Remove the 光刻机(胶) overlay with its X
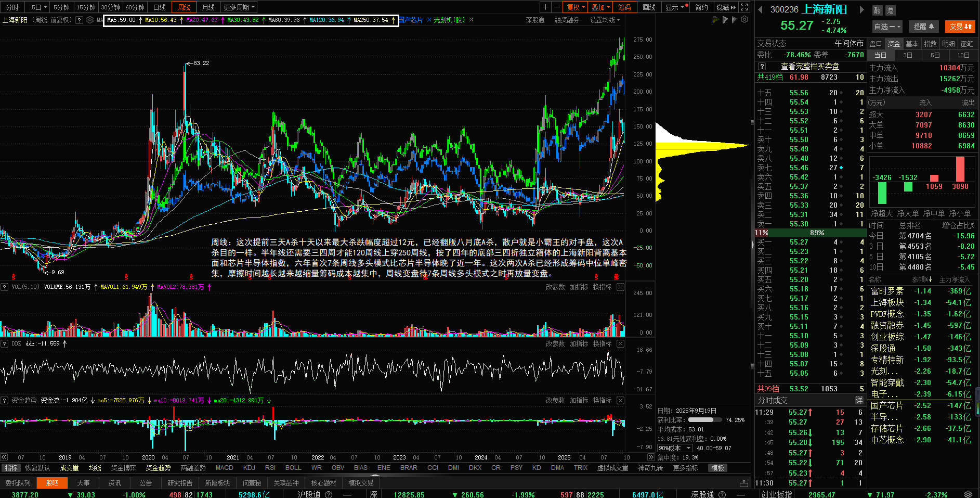The height and width of the screenshot is (498, 980). click(471, 20)
